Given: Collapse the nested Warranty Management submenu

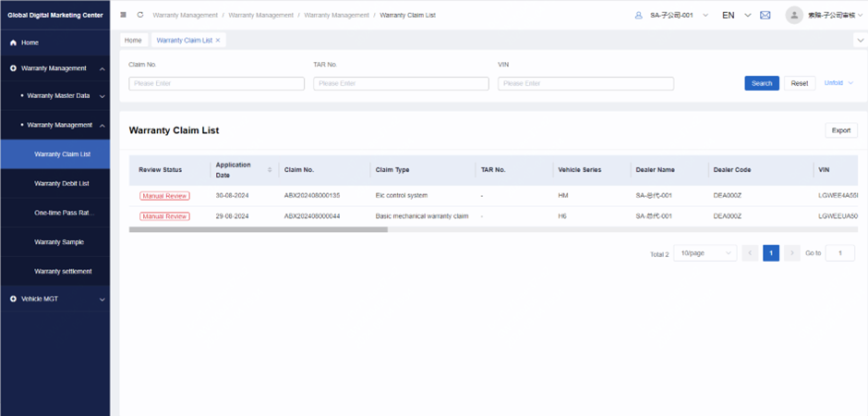Looking at the screenshot, I should pos(102,125).
